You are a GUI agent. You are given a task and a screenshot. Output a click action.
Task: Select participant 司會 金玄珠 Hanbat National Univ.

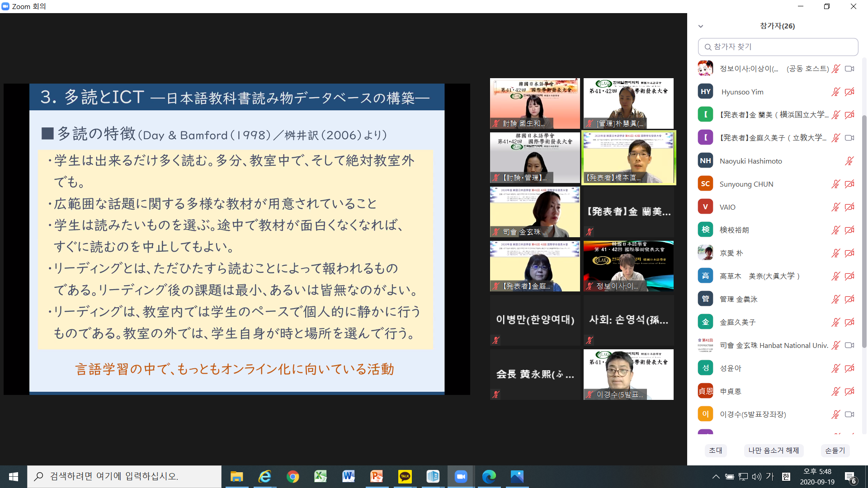click(773, 345)
